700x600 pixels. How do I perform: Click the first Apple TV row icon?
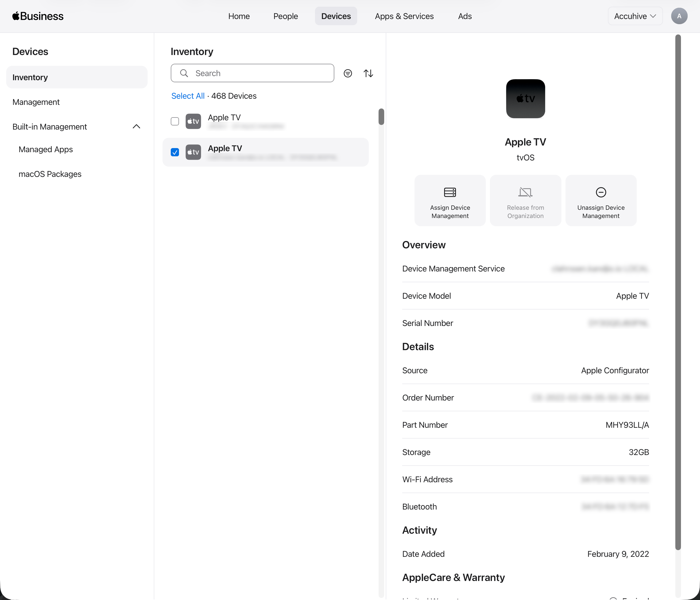pyautogui.click(x=193, y=121)
